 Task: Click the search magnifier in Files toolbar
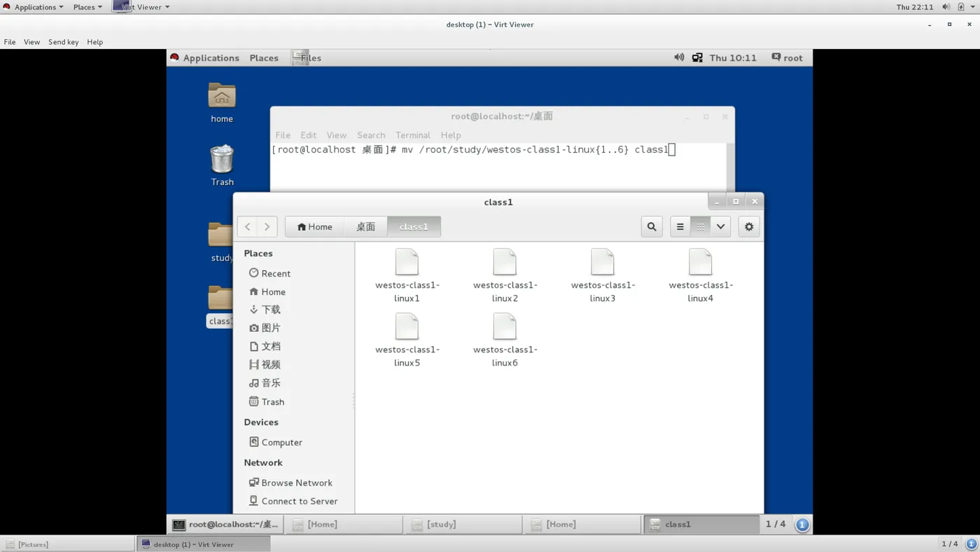[x=652, y=226]
